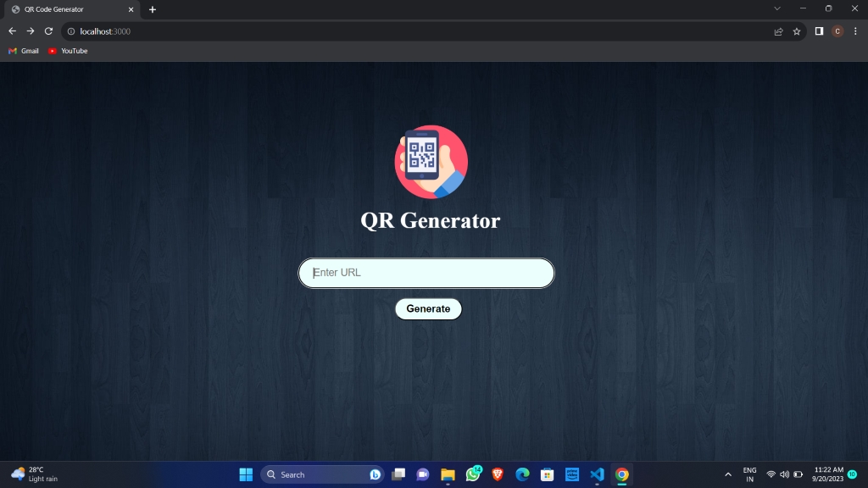Image resolution: width=868 pixels, height=488 pixels.
Task: Open the notification count badge
Action: point(853,474)
